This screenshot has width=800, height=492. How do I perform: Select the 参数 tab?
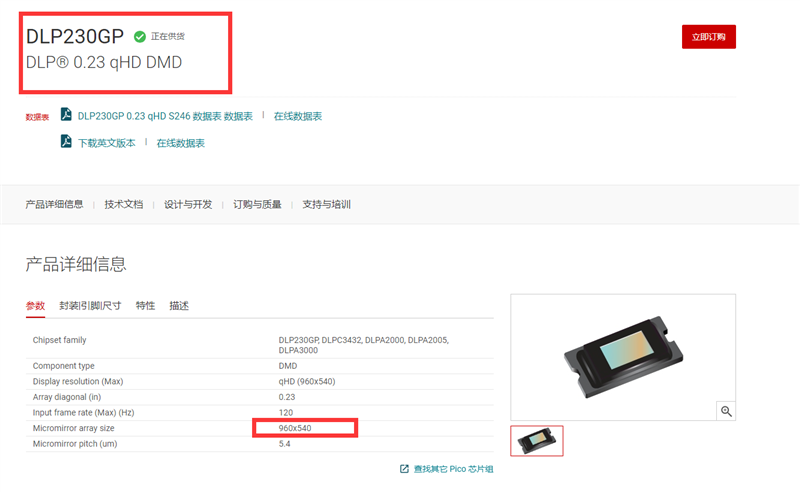[36, 306]
